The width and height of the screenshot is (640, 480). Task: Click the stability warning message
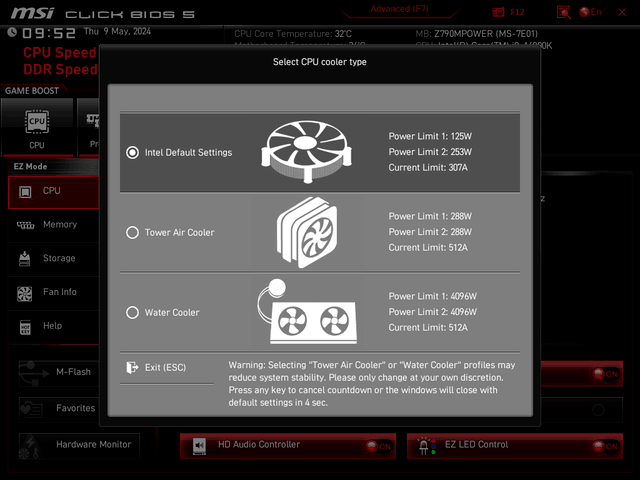371,384
